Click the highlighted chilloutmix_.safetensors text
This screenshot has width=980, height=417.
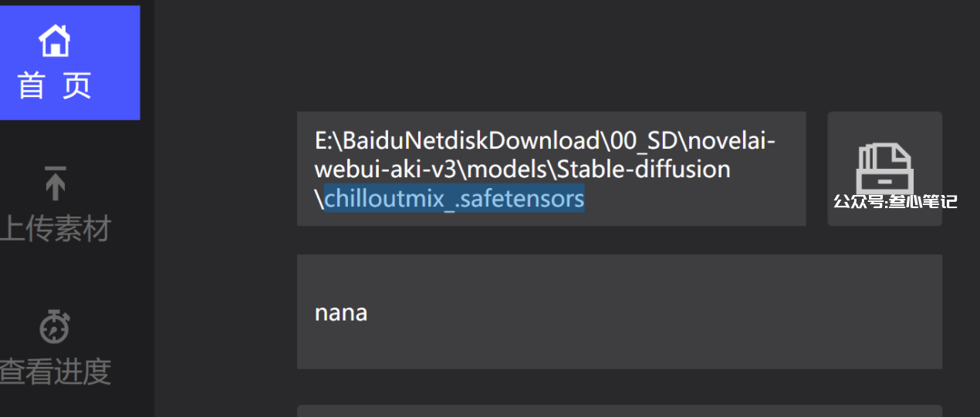[454, 199]
